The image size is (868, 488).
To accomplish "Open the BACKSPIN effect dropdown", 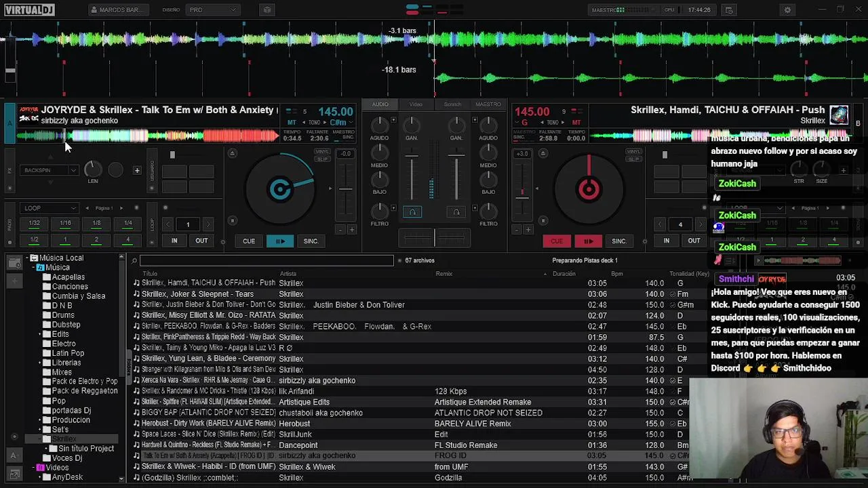I will coord(50,170).
